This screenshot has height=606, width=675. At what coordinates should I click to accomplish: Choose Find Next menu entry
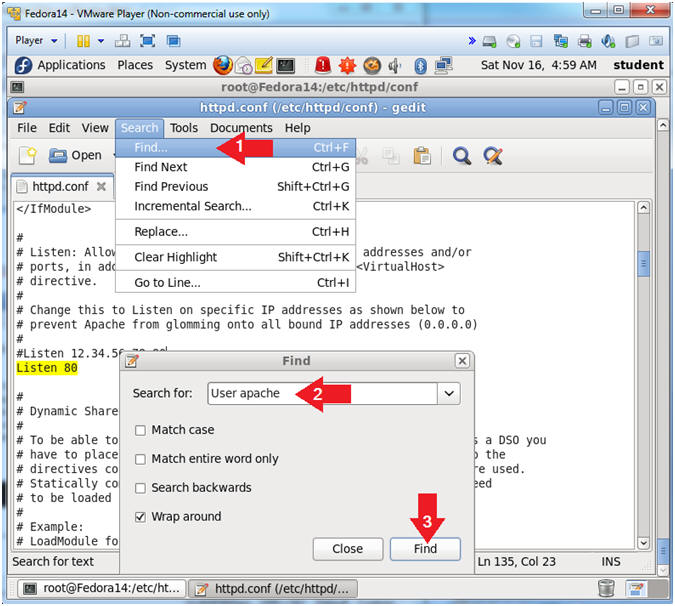235,167
